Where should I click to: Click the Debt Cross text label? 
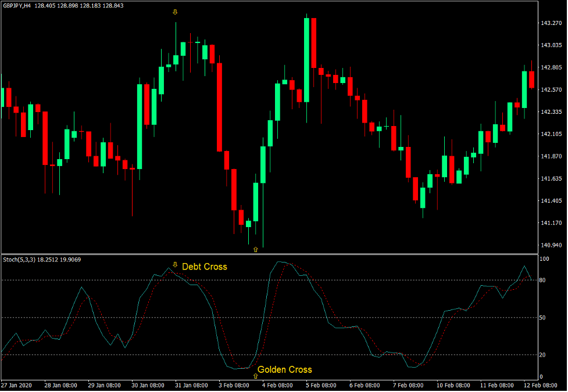(x=204, y=267)
